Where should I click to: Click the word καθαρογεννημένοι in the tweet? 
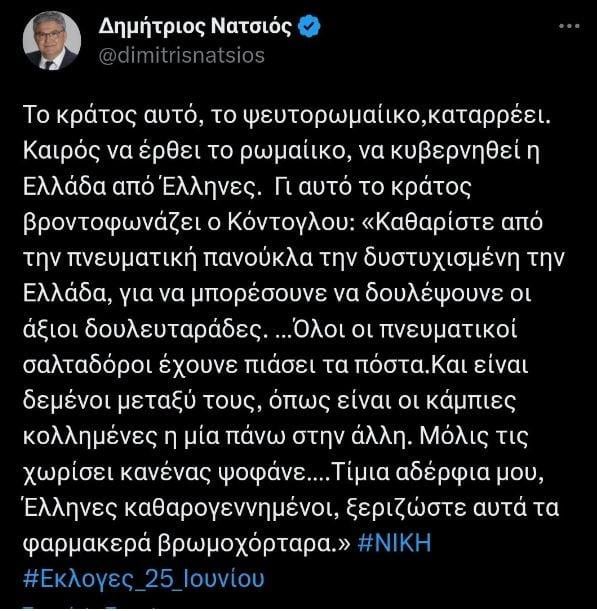231,508
